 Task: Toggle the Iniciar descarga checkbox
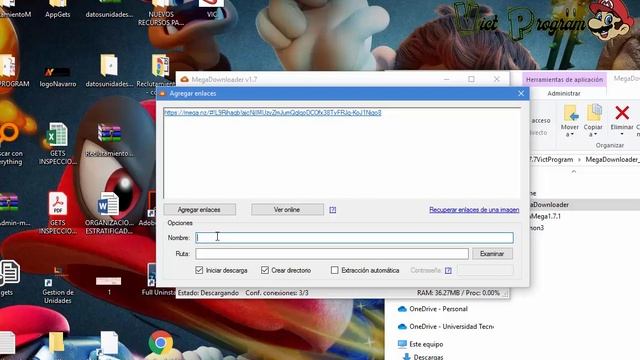tap(199, 270)
